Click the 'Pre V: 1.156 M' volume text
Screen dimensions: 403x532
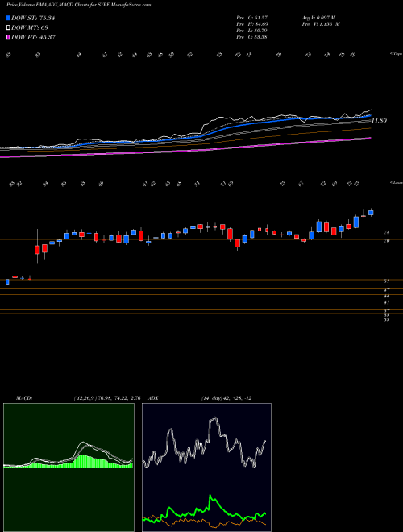click(321, 24)
